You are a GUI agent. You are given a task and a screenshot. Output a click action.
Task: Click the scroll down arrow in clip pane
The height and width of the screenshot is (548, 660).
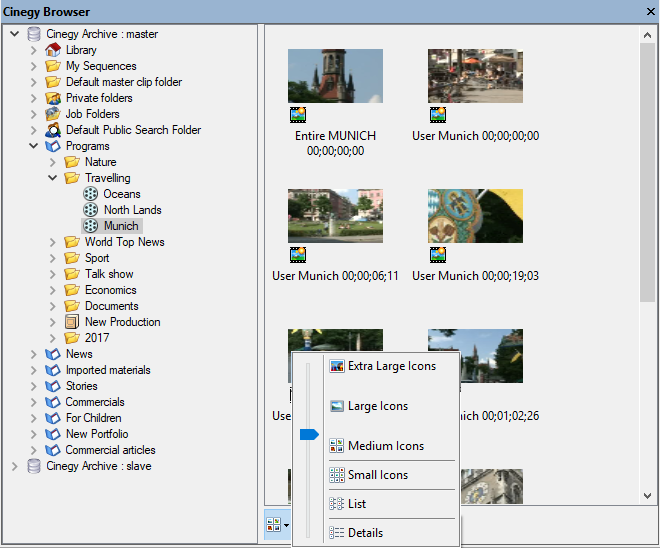tap(647, 496)
